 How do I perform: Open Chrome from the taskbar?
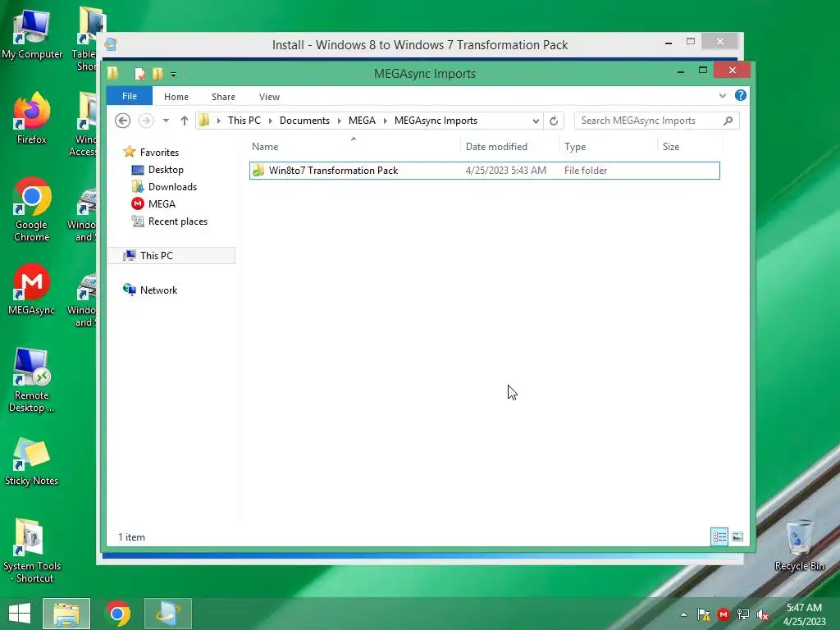pyautogui.click(x=117, y=614)
